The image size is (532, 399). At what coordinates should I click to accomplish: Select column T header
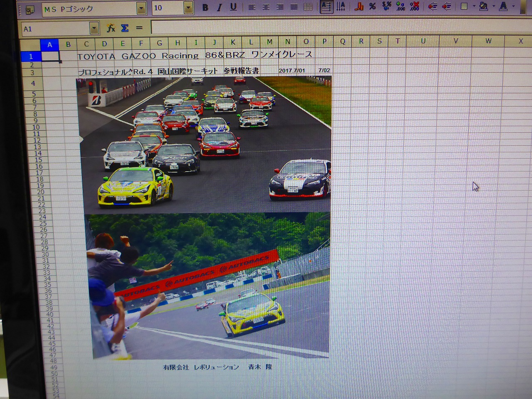pyautogui.click(x=397, y=41)
